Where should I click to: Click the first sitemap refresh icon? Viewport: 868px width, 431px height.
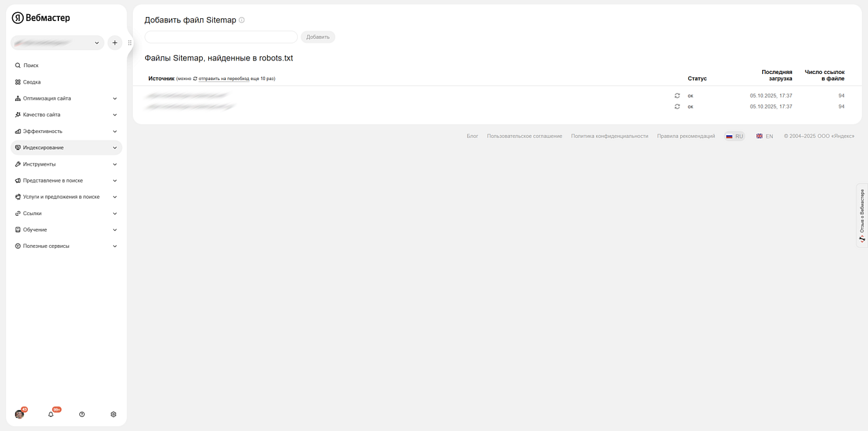(677, 96)
